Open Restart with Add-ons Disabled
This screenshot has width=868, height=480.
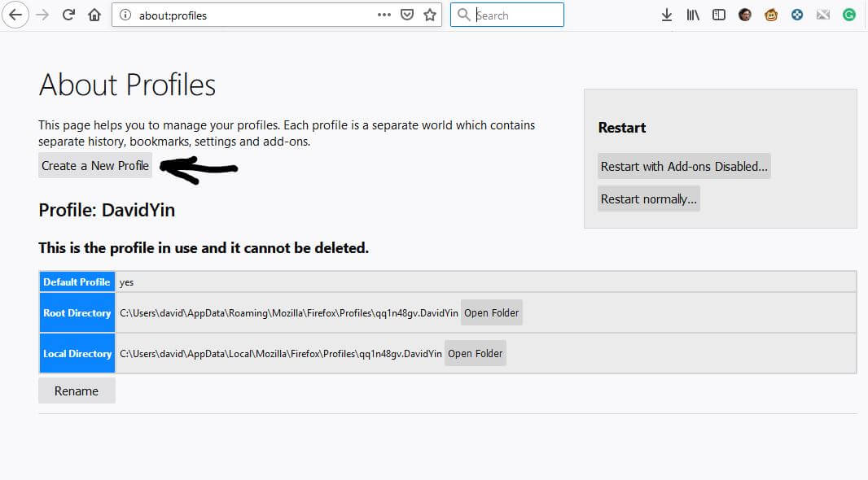pyautogui.click(x=684, y=165)
